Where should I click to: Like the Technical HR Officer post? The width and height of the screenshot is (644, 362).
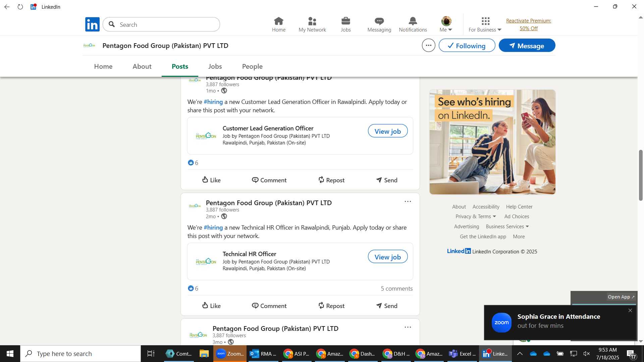pos(211,306)
